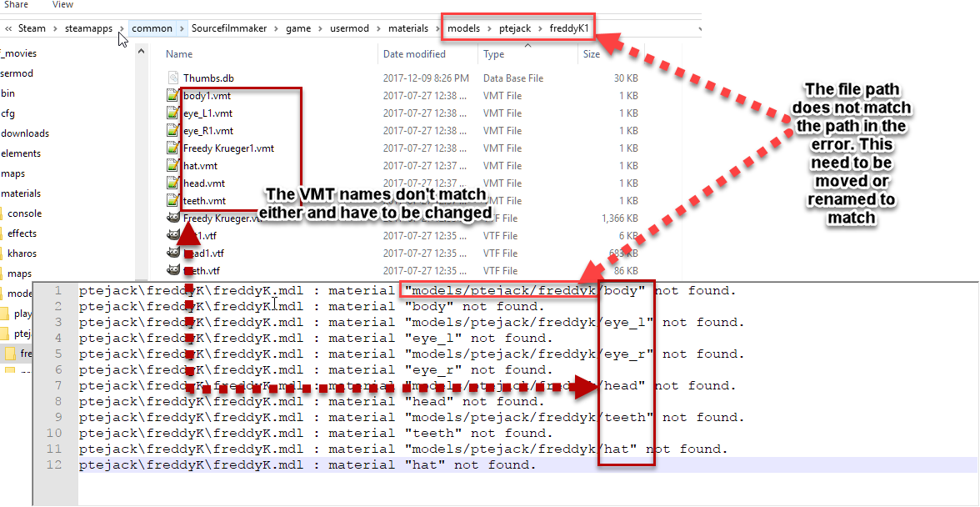Click the console folder icon in tree
Image resolution: width=980 pixels, height=507 pixels.
tap(2, 213)
